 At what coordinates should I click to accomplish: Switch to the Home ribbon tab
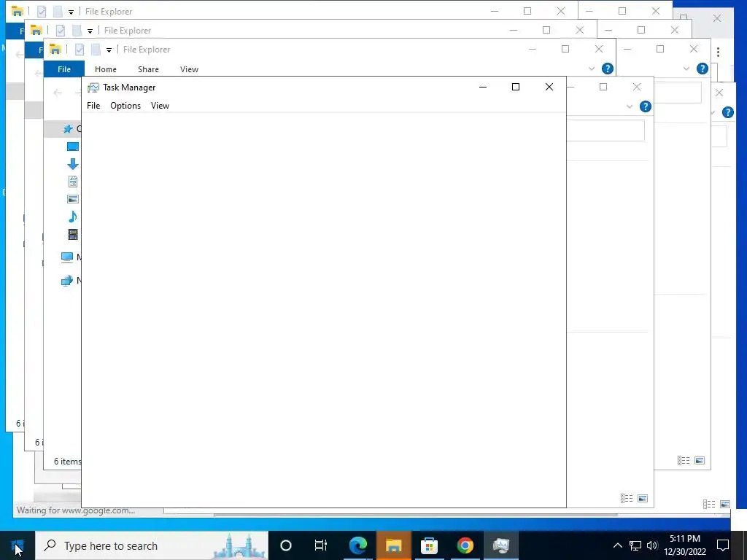click(106, 69)
